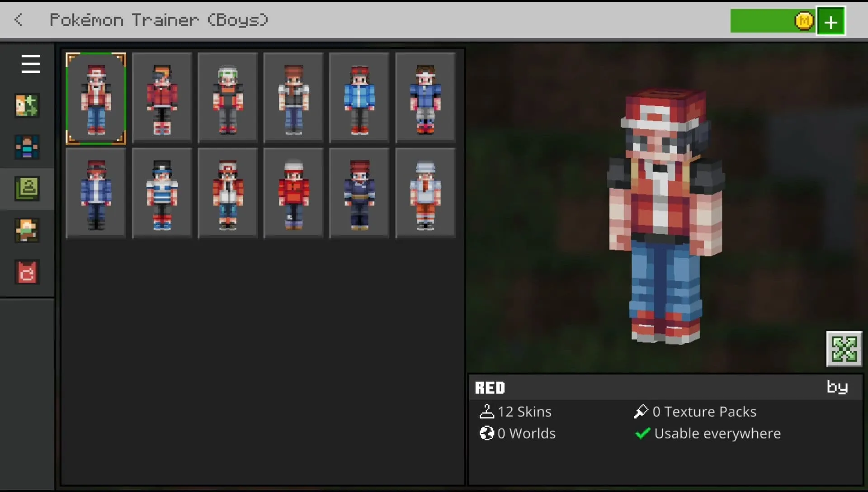Pick the red-white jacket skin with tie
Image resolution: width=868 pixels, height=492 pixels.
coord(228,193)
